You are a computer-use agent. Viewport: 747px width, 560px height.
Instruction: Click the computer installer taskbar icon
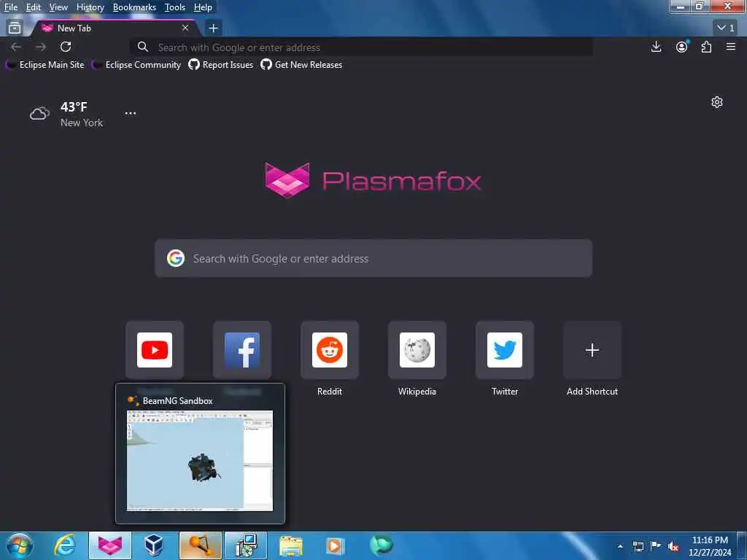[x=246, y=545]
